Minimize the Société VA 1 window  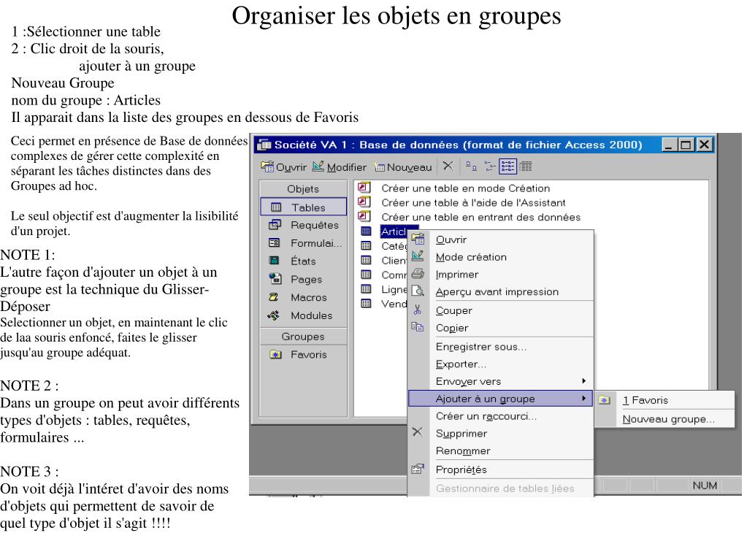pyautogui.click(x=670, y=145)
